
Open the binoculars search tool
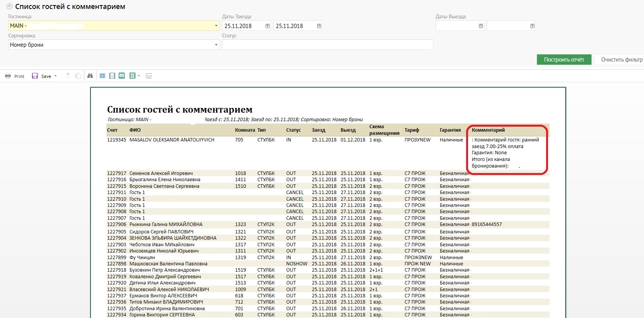(90, 76)
